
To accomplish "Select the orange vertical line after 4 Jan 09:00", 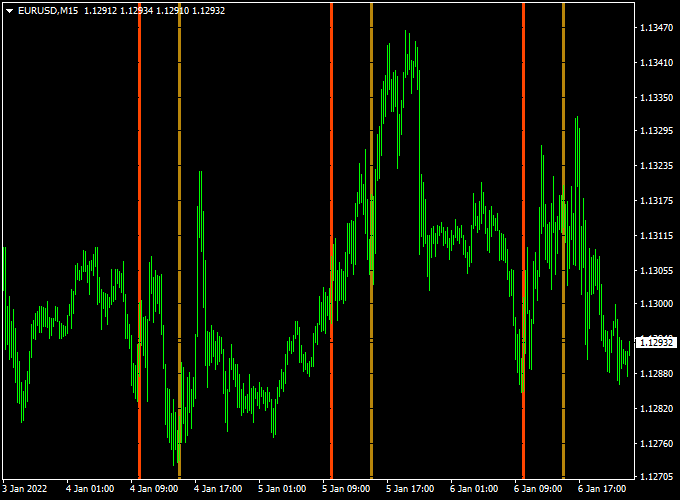I will [180, 241].
